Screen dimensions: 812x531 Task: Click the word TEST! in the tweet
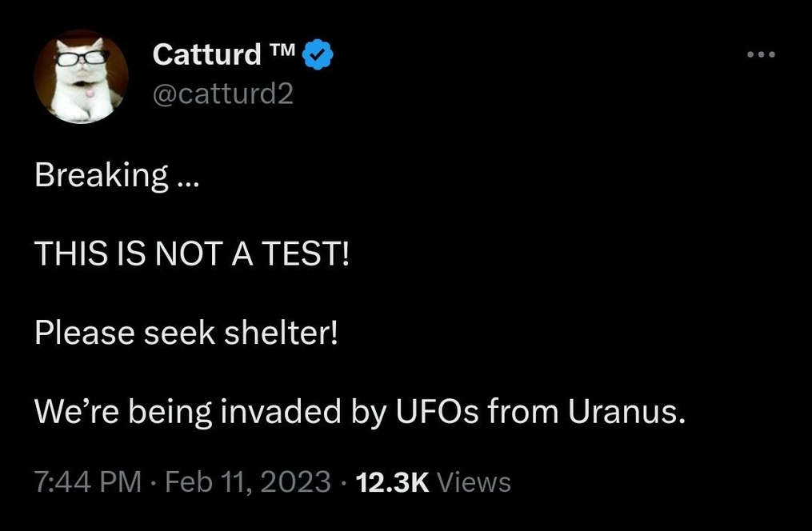[x=306, y=254]
